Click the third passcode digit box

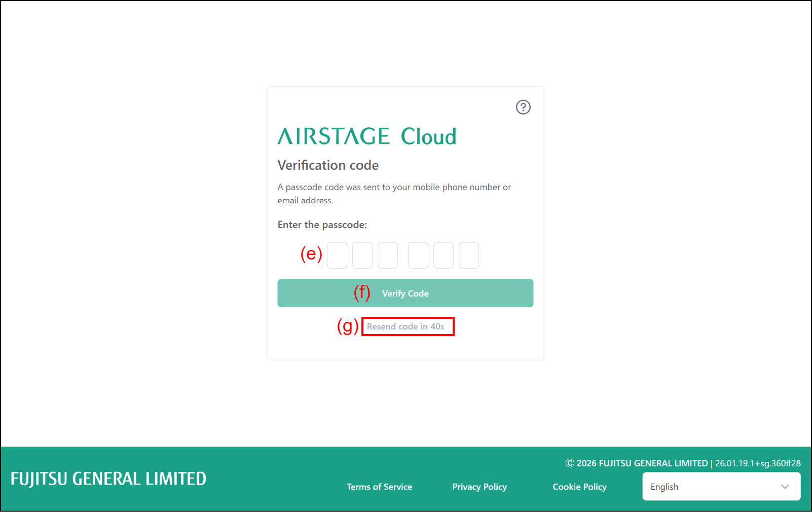(x=388, y=255)
